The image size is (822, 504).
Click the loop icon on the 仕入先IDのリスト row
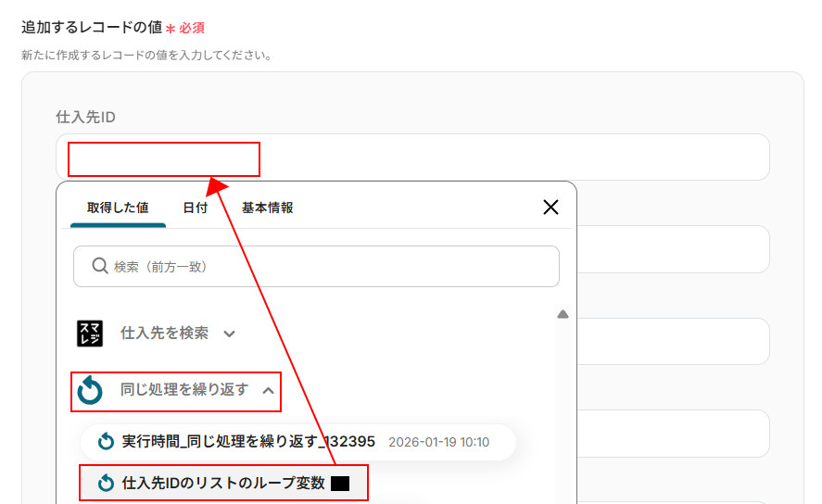106,483
